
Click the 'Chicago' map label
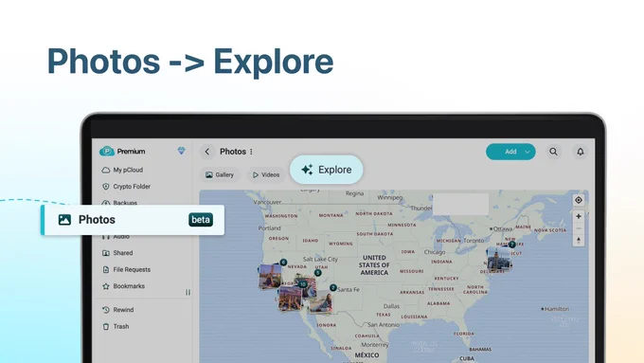[x=435, y=252]
